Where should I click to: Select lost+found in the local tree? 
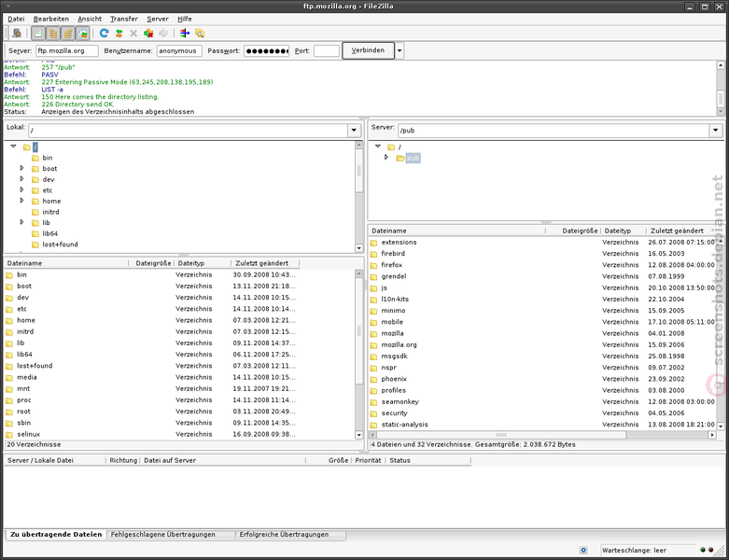pyautogui.click(x=60, y=245)
